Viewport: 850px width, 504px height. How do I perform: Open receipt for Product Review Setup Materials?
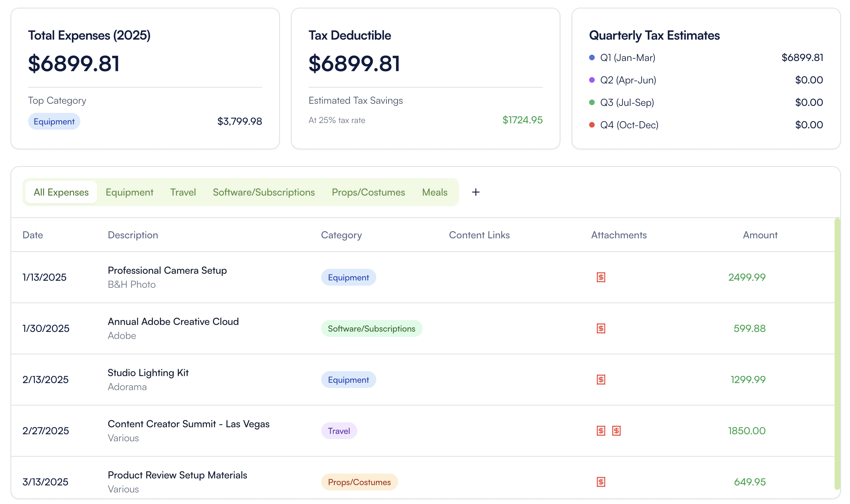[601, 482]
